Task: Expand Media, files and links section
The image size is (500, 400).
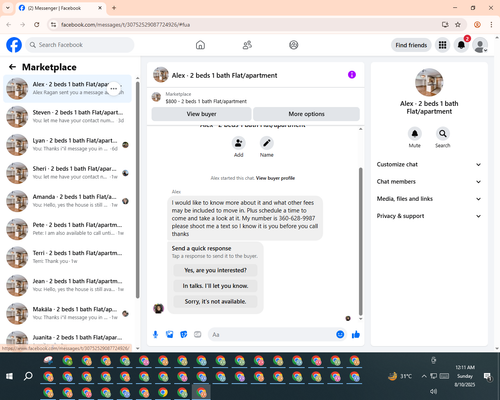Action: pyautogui.click(x=429, y=199)
